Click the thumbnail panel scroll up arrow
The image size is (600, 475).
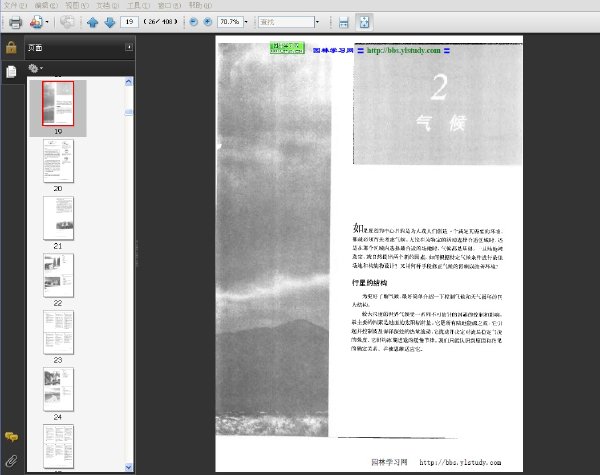pyautogui.click(x=129, y=82)
